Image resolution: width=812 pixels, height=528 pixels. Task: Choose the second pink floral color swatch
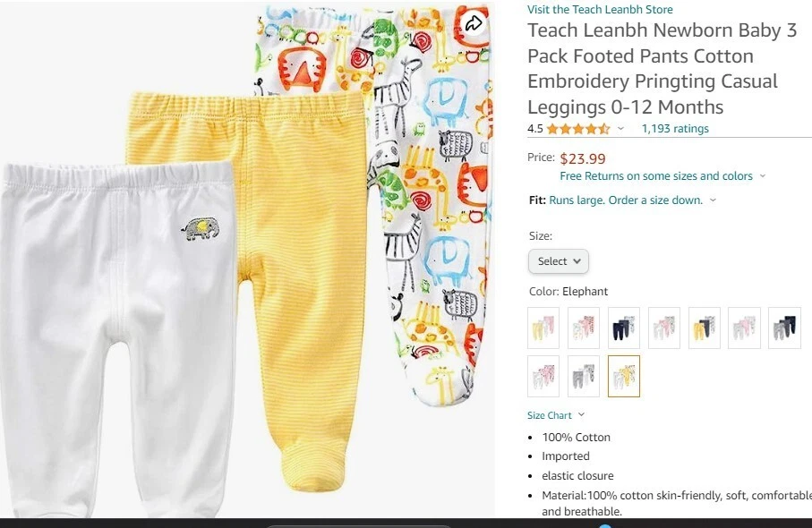point(584,328)
